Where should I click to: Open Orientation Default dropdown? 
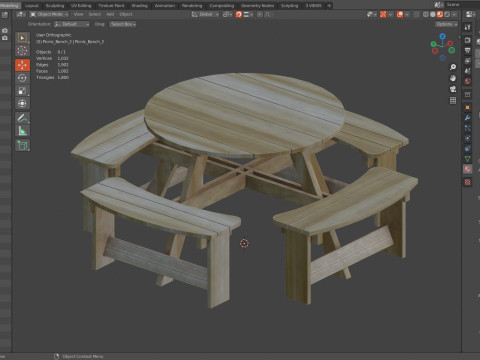[72, 24]
